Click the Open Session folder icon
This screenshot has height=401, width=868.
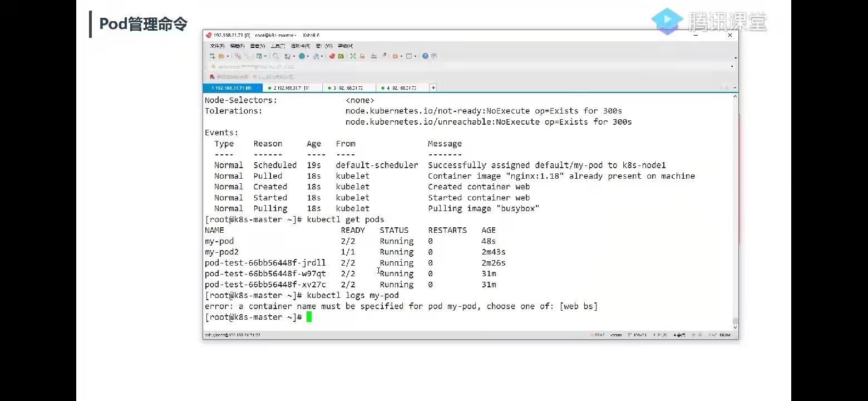(x=221, y=56)
